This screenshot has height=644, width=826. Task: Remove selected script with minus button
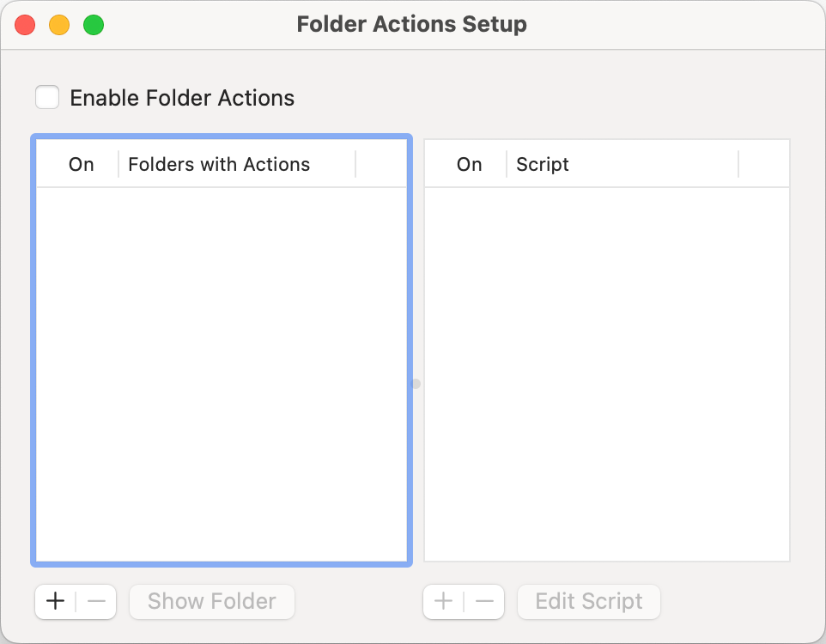click(484, 601)
